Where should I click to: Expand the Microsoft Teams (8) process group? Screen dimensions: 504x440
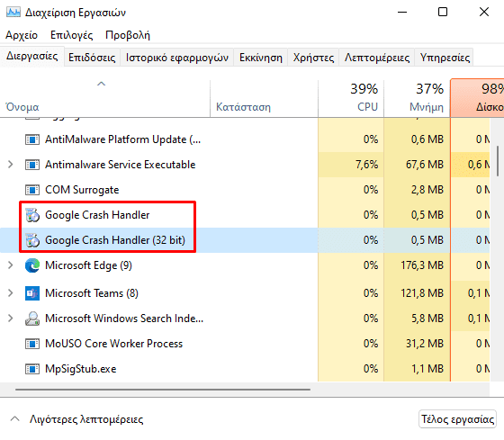pyautogui.click(x=11, y=292)
